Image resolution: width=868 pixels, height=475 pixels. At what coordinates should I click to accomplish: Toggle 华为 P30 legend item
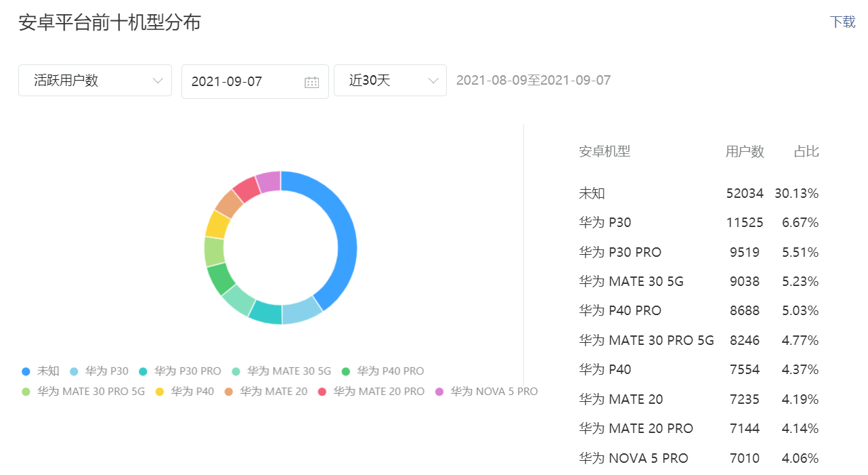click(99, 371)
